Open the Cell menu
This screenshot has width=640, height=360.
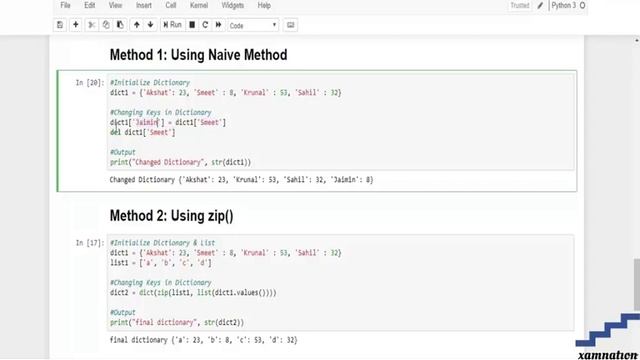171,5
